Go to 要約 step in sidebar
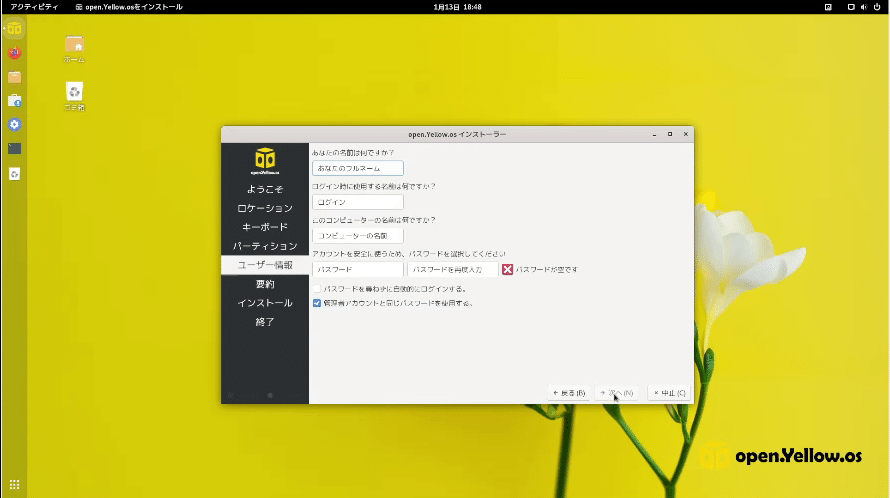 point(265,284)
